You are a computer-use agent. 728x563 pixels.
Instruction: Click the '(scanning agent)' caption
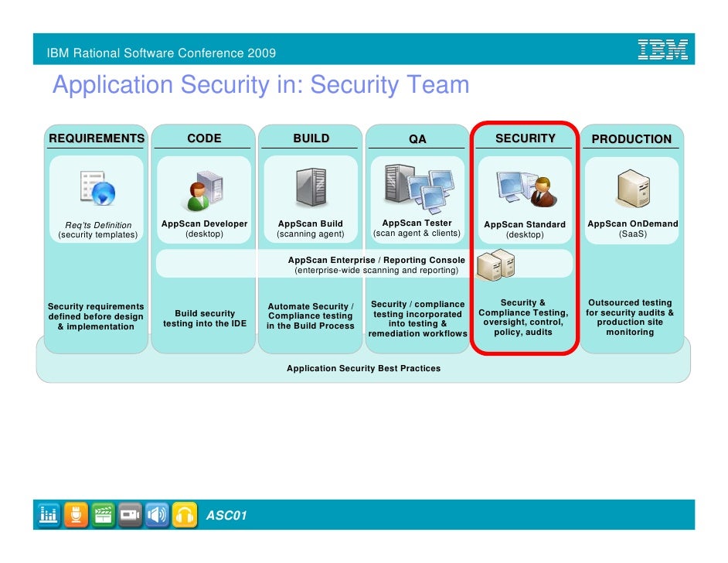tap(311, 234)
